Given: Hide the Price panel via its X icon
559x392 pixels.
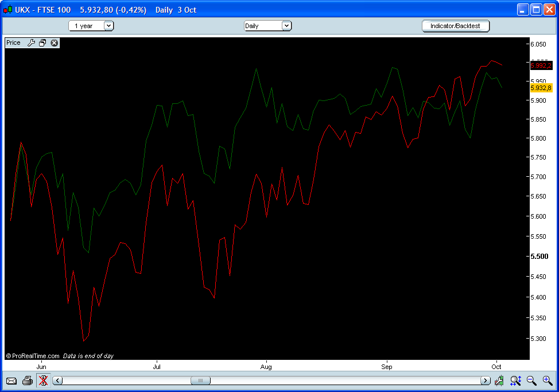Looking at the screenshot, I should click(x=53, y=42).
